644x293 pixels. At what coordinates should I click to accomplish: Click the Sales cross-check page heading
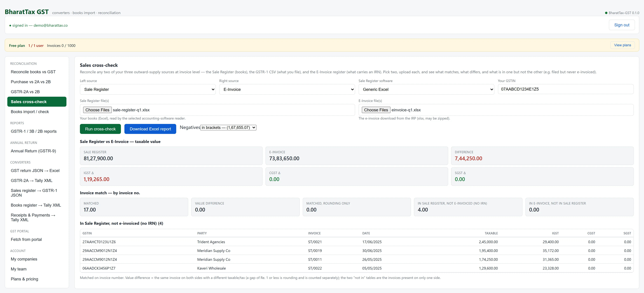point(99,65)
